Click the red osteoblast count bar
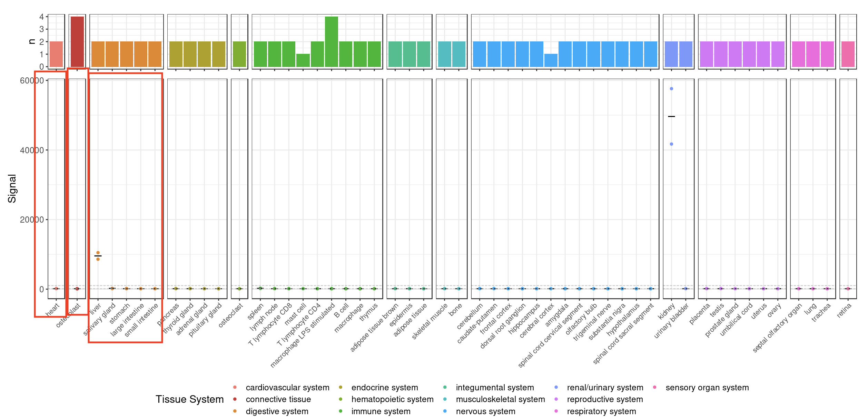 pyautogui.click(x=77, y=41)
